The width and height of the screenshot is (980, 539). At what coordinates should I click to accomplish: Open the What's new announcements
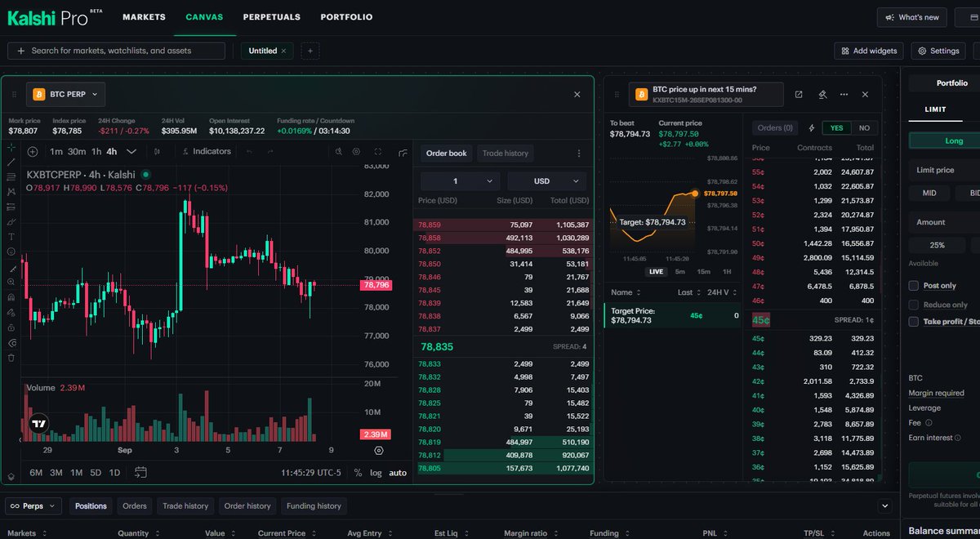(x=912, y=17)
